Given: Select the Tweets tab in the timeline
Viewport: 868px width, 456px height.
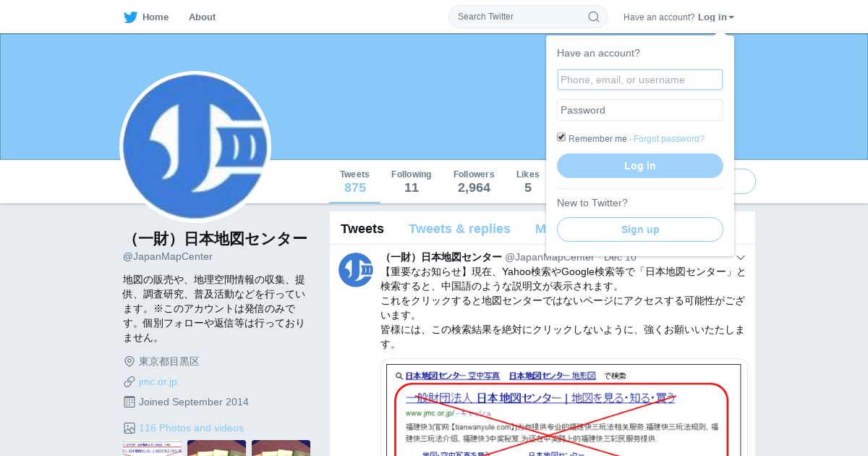Looking at the screenshot, I should pos(362,229).
